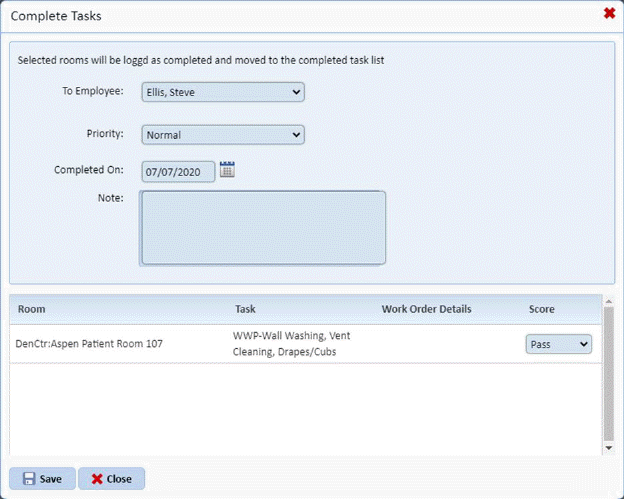Focus the Note text area

[263, 227]
